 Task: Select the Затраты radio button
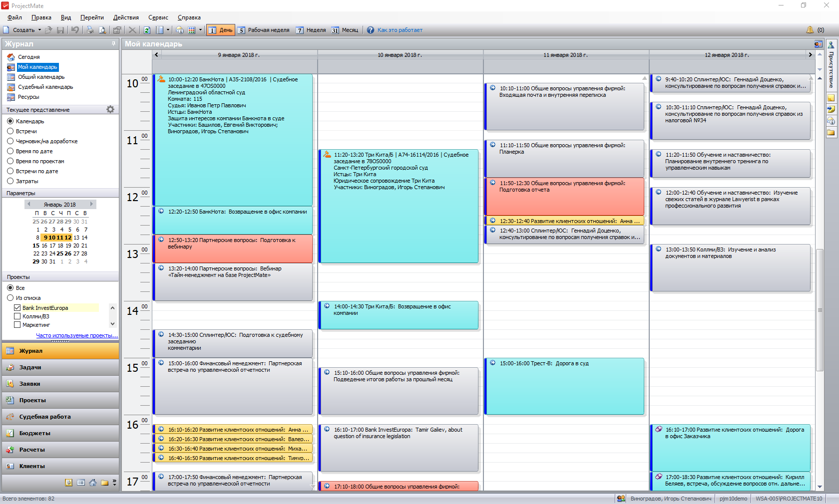(x=10, y=181)
